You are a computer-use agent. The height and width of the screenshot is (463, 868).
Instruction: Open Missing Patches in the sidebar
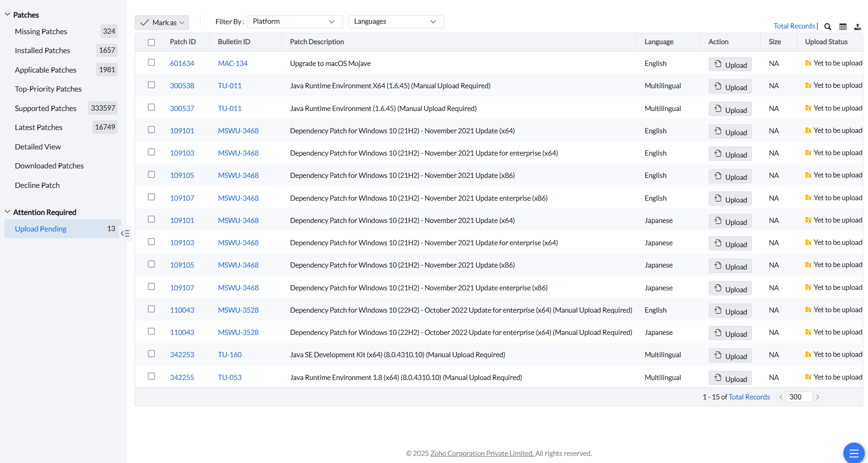tap(41, 31)
